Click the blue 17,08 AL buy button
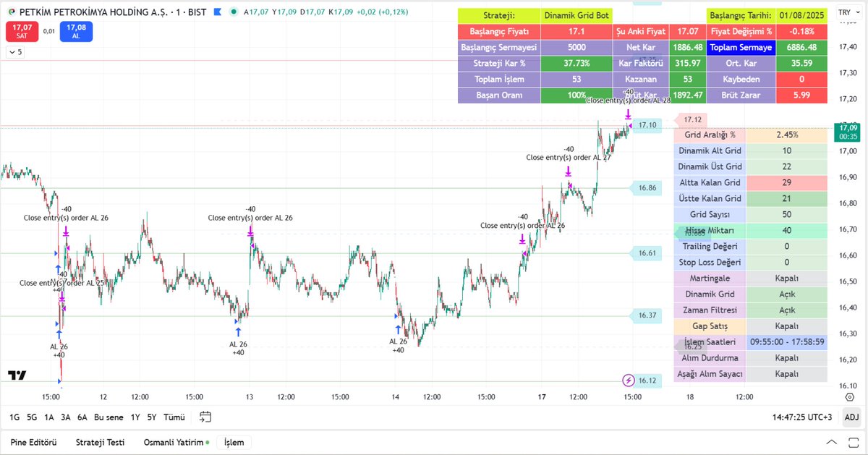This screenshot has height=455, width=868. (76, 31)
